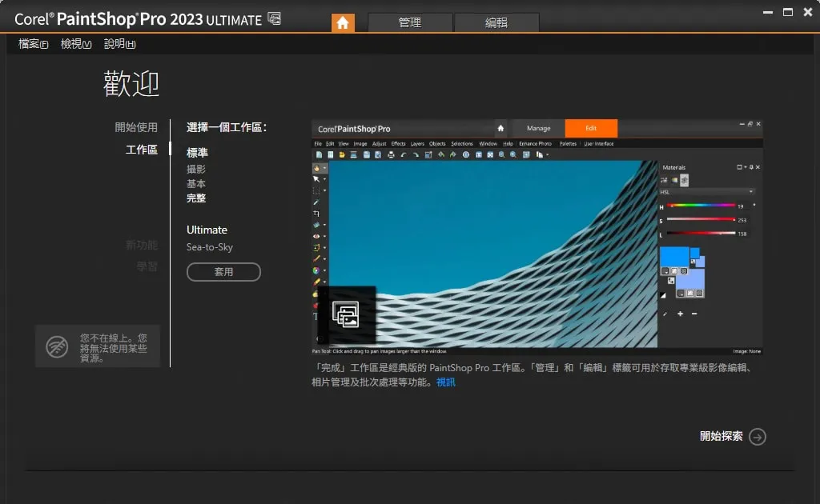Viewport: 820px width, 504px height.
Task: Switch to the 管理 tab
Action: [x=410, y=23]
